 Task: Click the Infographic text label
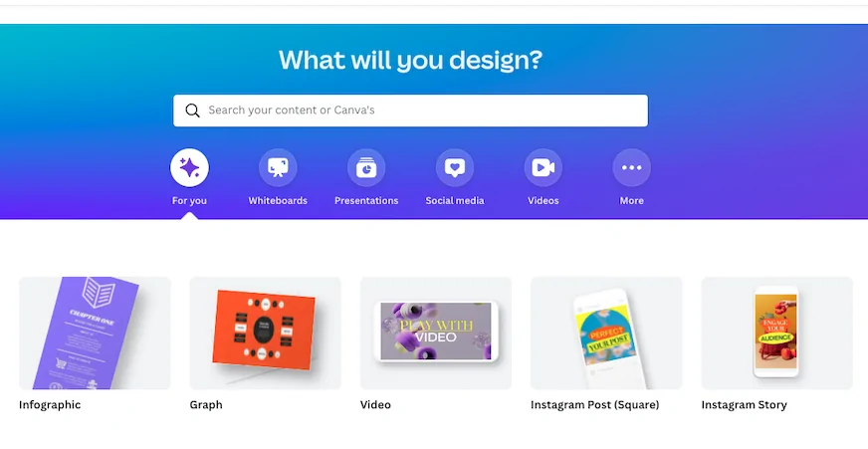[x=50, y=405]
